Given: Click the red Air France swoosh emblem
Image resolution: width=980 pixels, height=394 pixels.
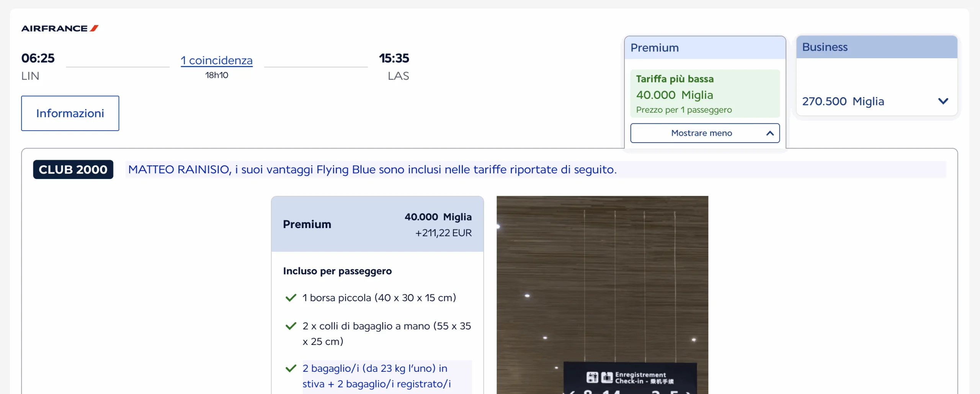Looking at the screenshot, I should click(94, 28).
